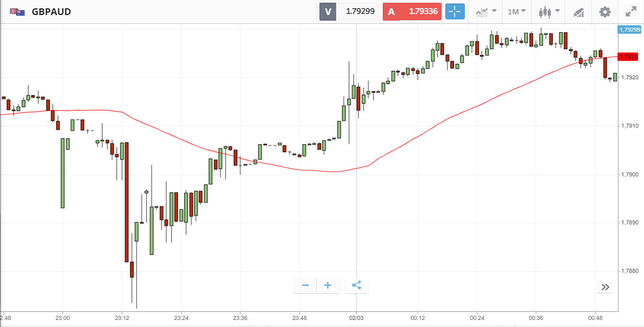
Task: Expand the candlestick chart type dropdown
Action: pyautogui.click(x=549, y=12)
